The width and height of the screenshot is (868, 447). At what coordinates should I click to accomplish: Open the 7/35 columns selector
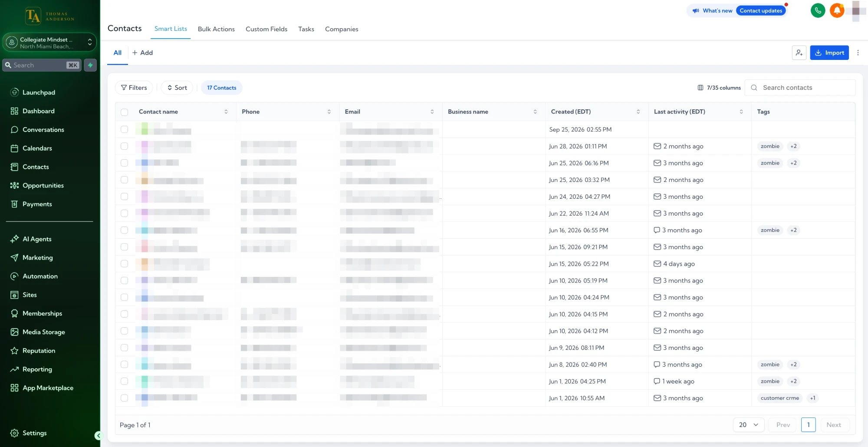719,88
